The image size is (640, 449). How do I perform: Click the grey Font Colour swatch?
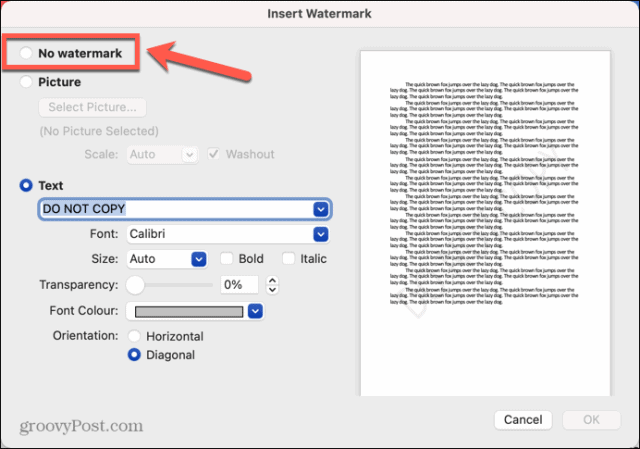[x=186, y=312]
